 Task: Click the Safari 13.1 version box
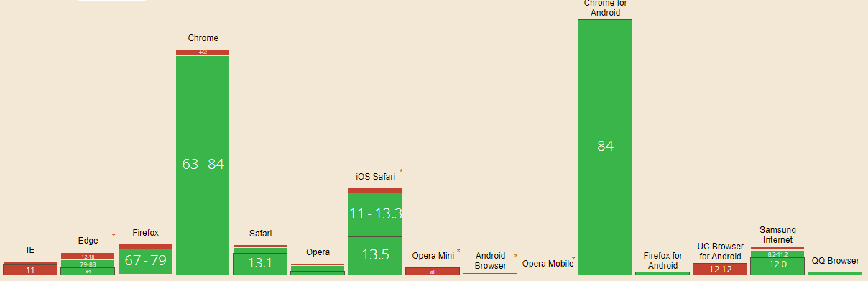coord(260,263)
